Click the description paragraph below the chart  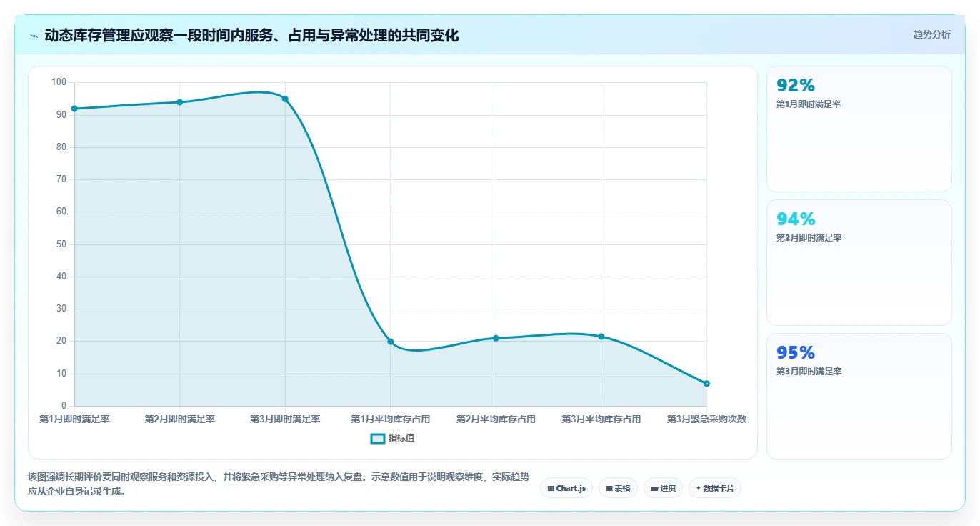(279, 484)
